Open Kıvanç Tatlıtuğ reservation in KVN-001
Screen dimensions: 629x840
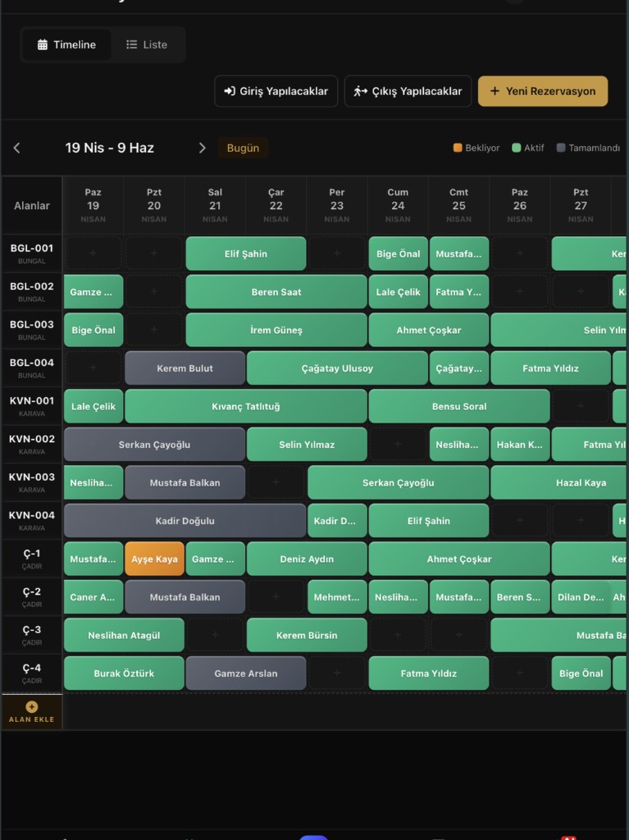(246, 406)
